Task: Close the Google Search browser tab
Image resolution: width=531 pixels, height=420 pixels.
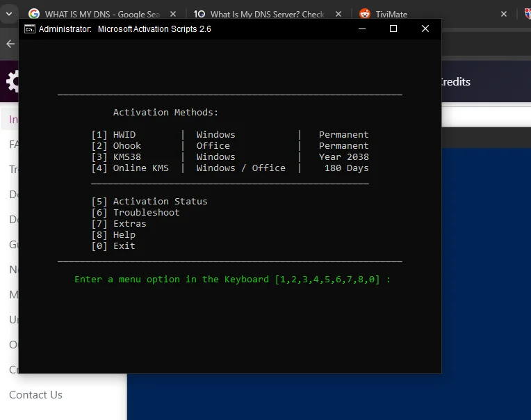Action: [x=172, y=14]
